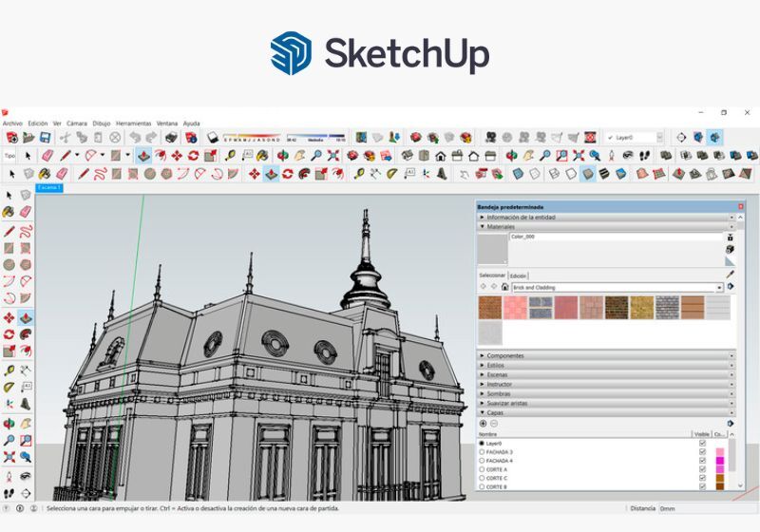
Task: Open a file with the folder icon
Action: coord(28,138)
